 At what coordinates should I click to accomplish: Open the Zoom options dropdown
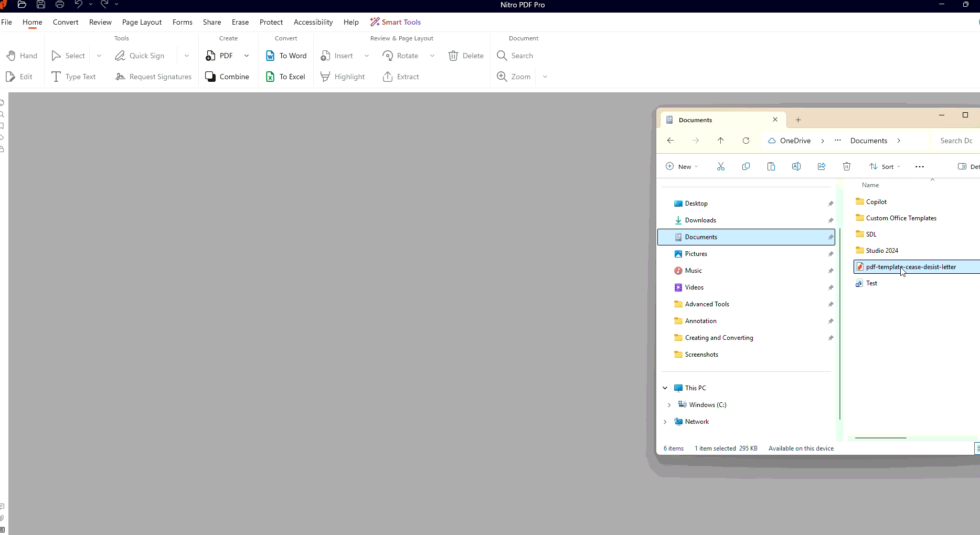point(545,77)
